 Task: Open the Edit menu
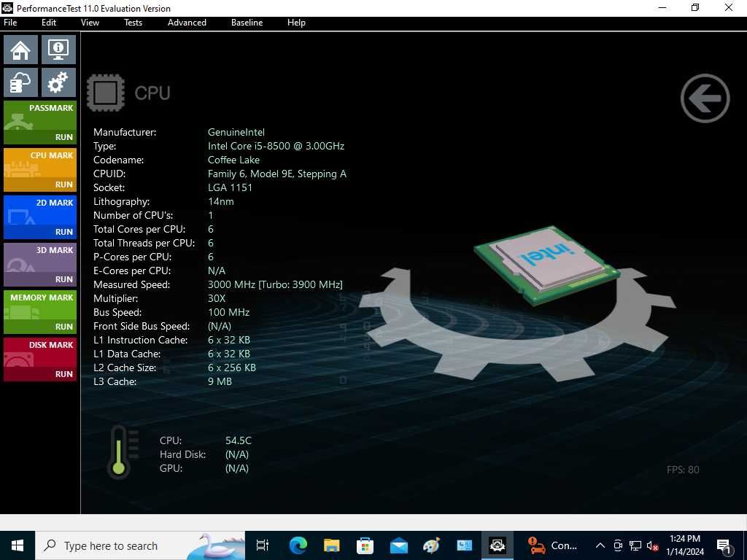pos(49,23)
